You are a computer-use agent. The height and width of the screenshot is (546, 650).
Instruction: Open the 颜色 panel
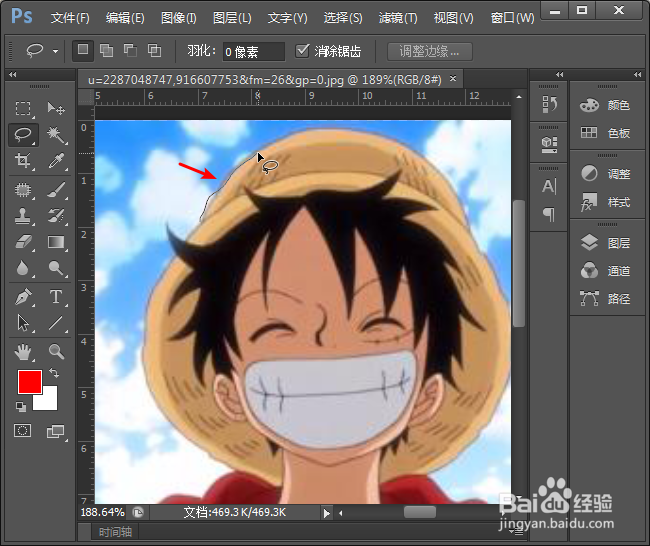606,105
